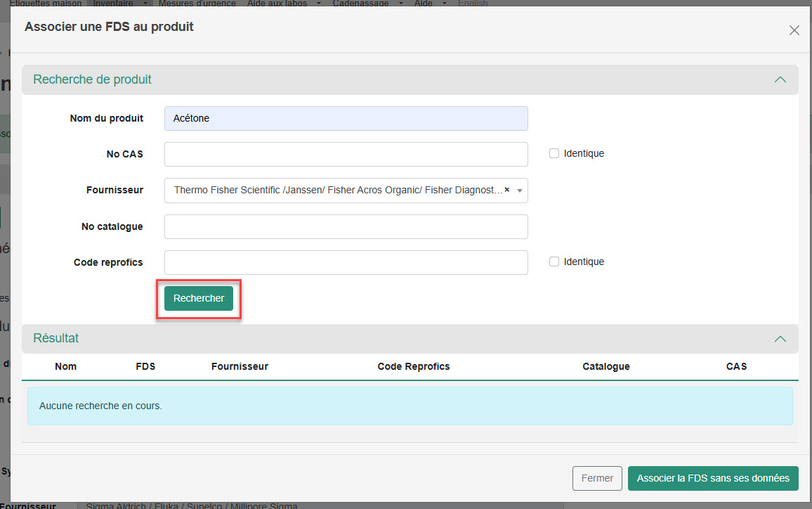Image resolution: width=812 pixels, height=509 pixels.
Task: Check Identique next to the No CAS field
Action: coord(554,153)
